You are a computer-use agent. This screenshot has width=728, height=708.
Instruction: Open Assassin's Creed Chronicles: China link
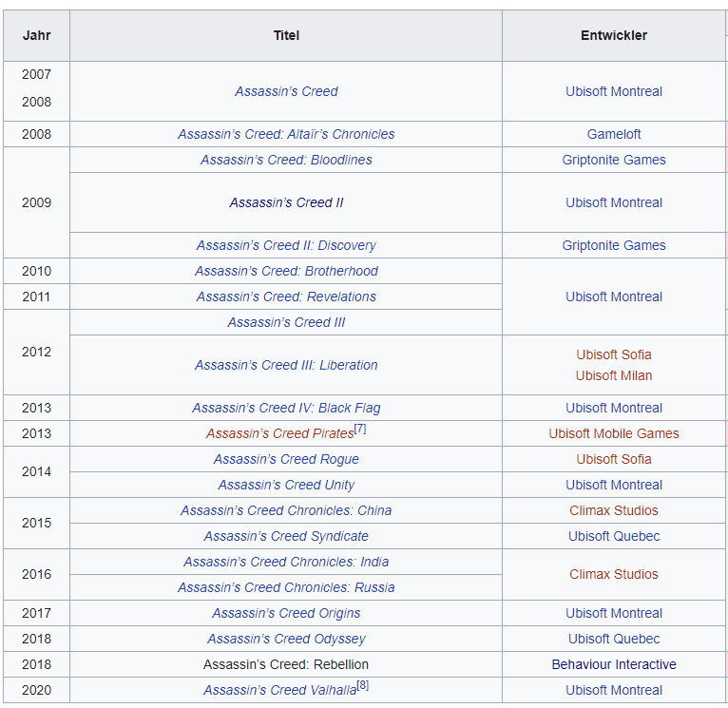pyautogui.click(x=286, y=510)
